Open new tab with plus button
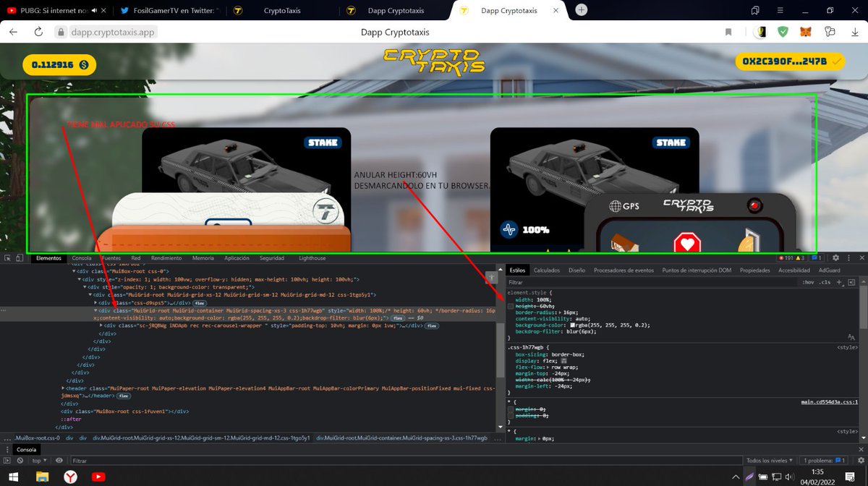 click(x=582, y=10)
